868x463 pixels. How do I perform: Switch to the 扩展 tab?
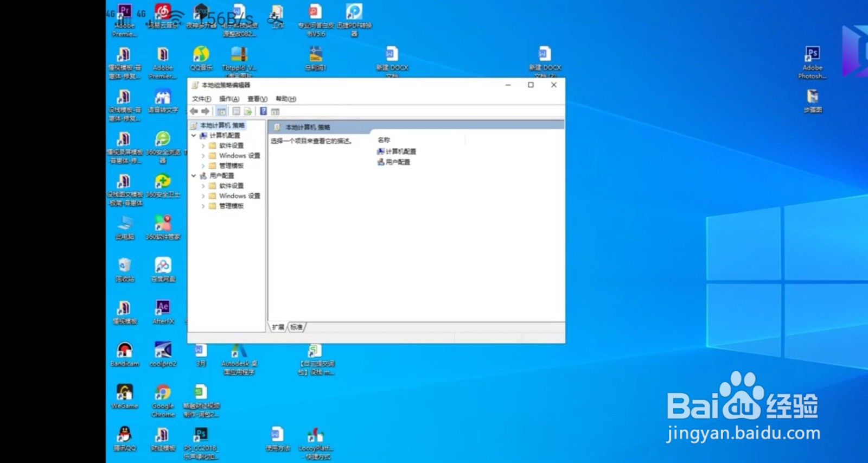tap(278, 327)
